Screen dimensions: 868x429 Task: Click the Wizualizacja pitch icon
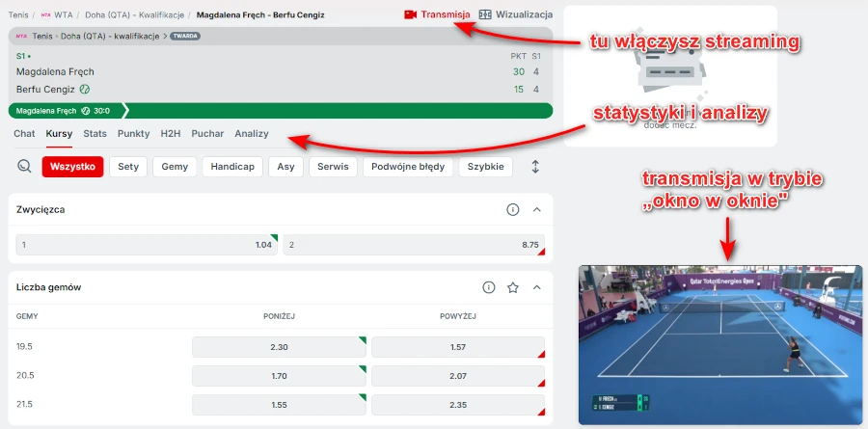(x=485, y=14)
